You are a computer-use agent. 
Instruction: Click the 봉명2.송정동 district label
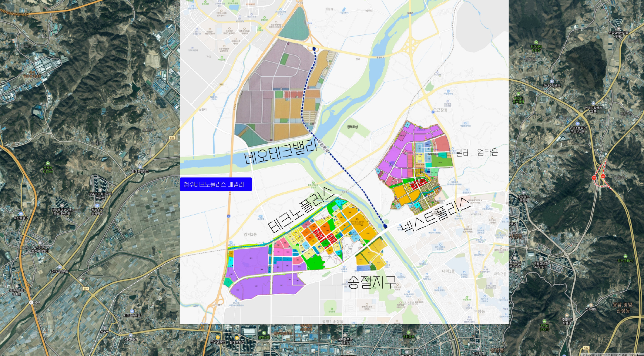point(332,321)
